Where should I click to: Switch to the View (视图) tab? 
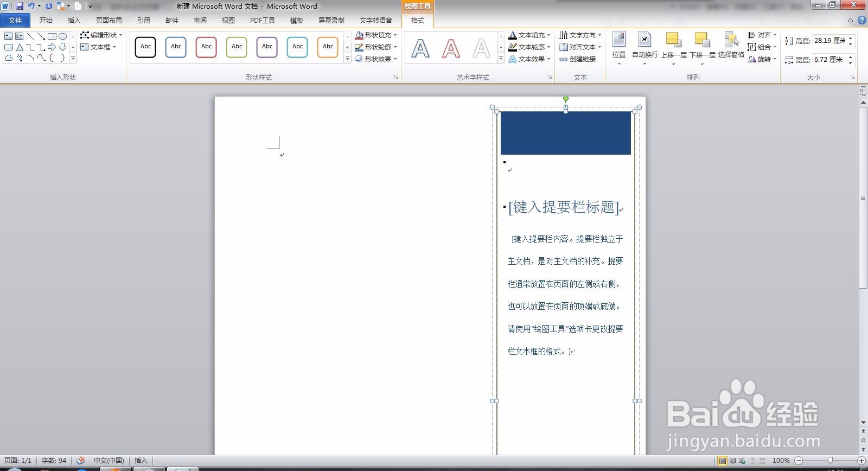[x=228, y=21]
